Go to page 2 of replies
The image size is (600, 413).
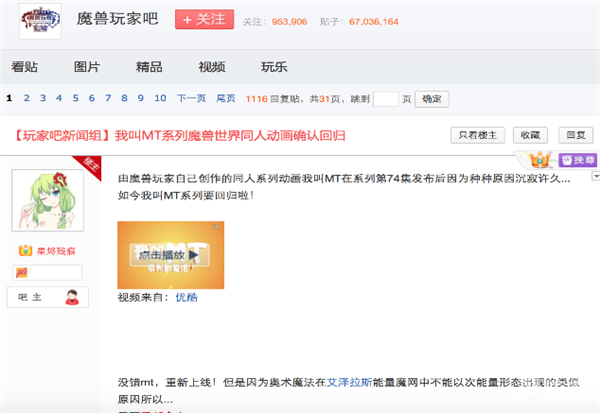[26, 98]
